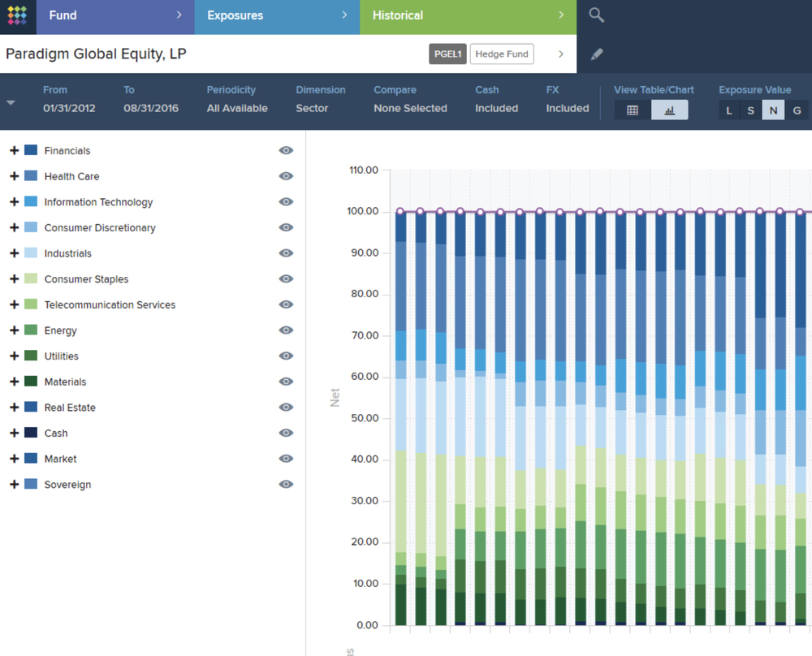This screenshot has height=656, width=812.
Task: Click the Hedge Fund button
Action: (x=501, y=54)
